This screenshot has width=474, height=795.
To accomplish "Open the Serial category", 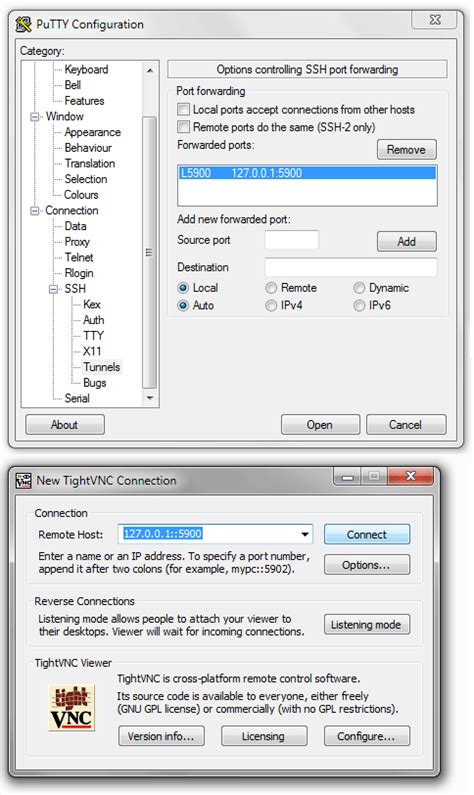I will tap(77, 399).
